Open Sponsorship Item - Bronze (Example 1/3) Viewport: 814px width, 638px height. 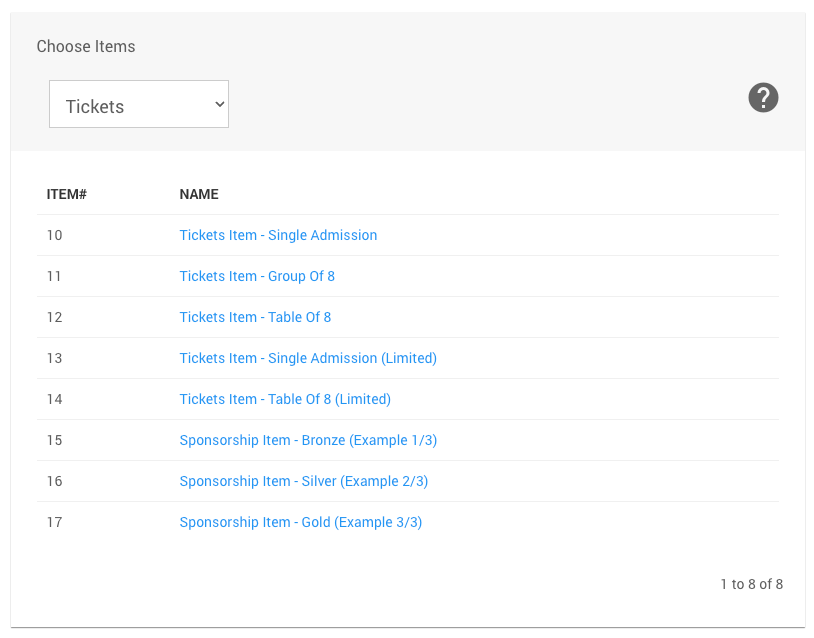pyautogui.click(x=308, y=440)
